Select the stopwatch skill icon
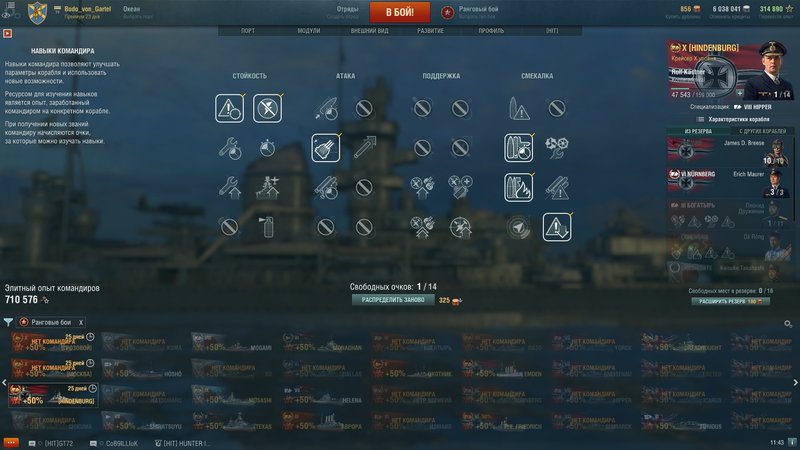This screenshot has width=800, height=450. pyautogui.click(x=267, y=148)
